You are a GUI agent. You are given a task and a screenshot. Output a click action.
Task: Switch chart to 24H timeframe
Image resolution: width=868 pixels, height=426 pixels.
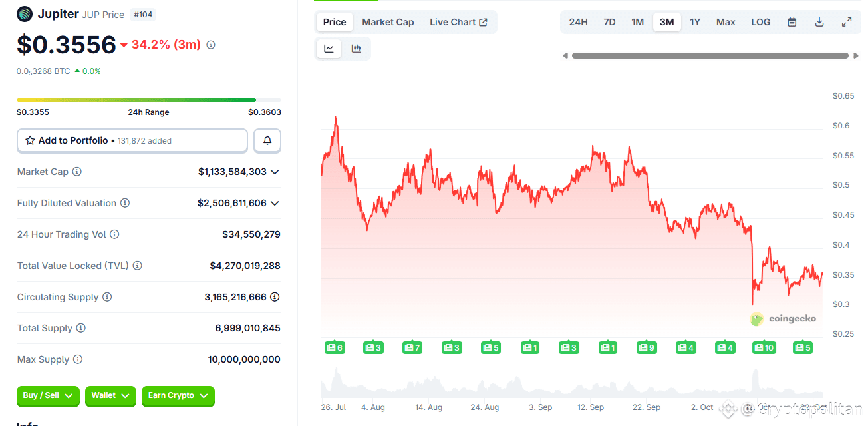(578, 21)
